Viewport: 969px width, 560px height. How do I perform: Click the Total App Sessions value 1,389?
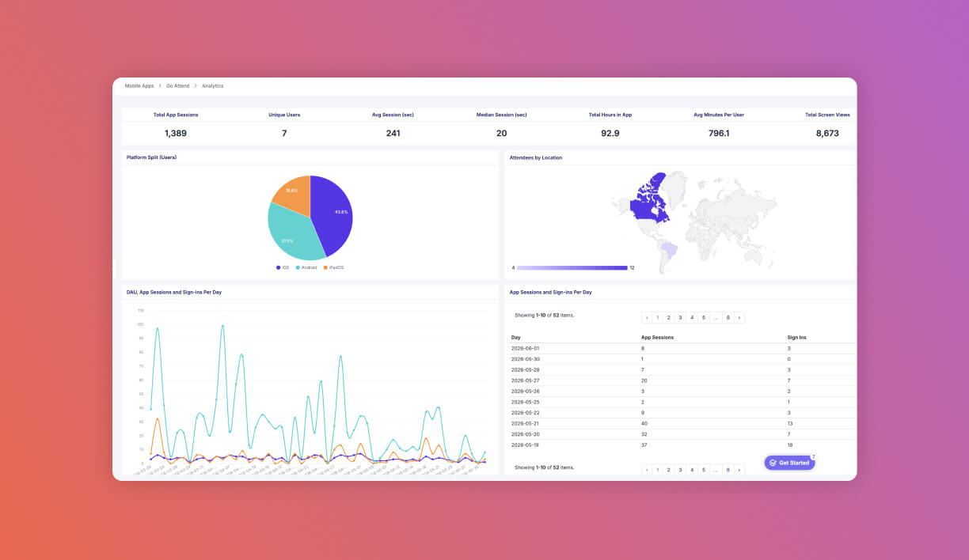click(176, 133)
